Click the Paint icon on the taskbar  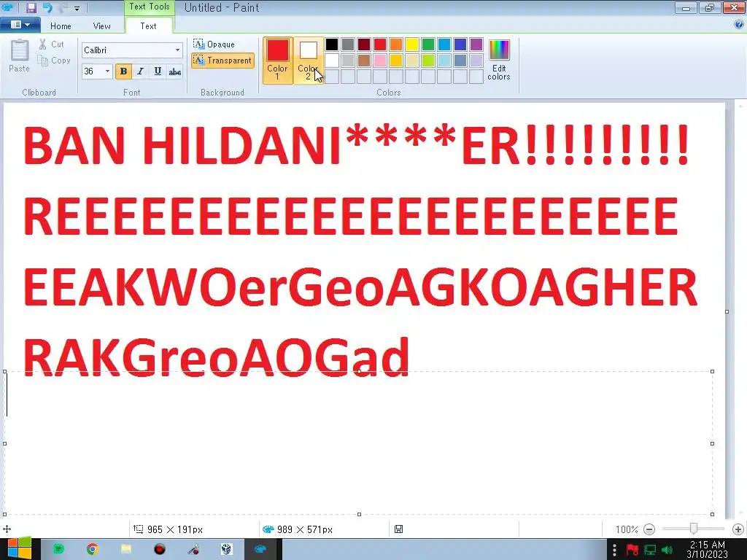pos(260,550)
